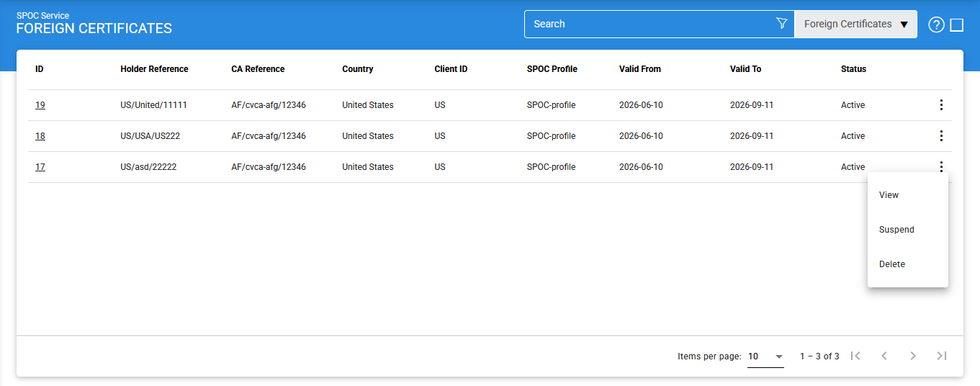Toggle the three-dot menu for row 17

click(940, 167)
